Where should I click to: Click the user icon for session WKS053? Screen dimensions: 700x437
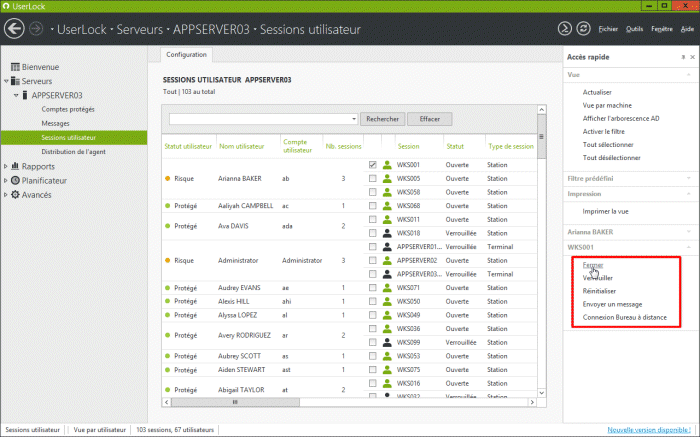tap(387, 356)
